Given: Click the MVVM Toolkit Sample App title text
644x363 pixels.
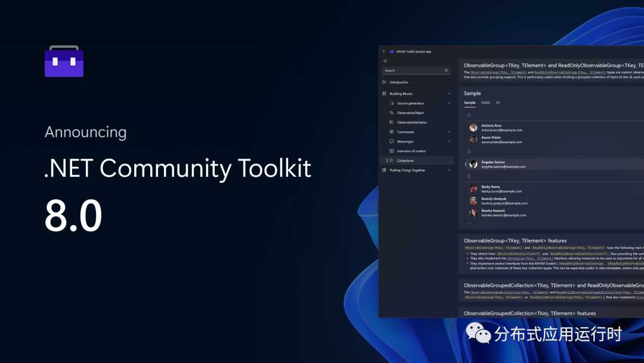Looking at the screenshot, I should coord(414,52).
